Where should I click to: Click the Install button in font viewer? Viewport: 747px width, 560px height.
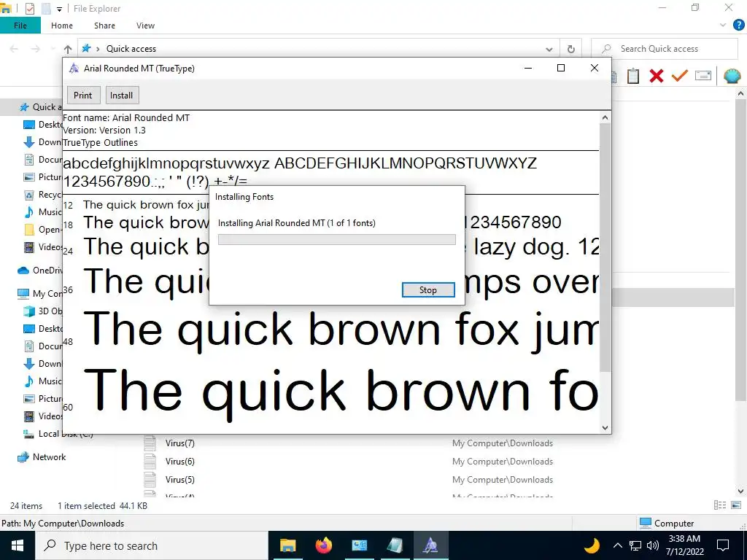tap(122, 96)
